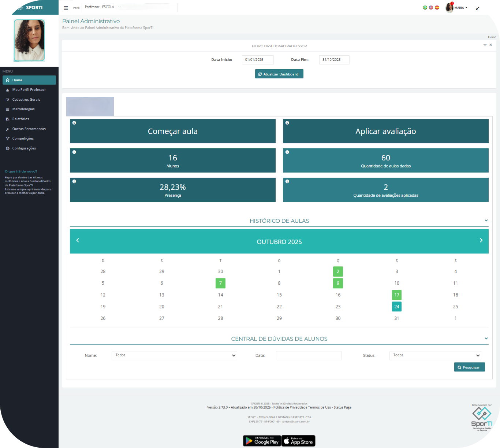500x448 pixels.
Task: Select the Brazilian flag language icon
Action: pos(425,7)
